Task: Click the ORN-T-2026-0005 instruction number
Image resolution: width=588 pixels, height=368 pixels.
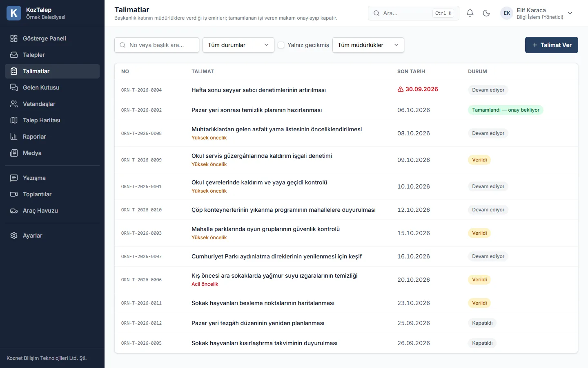Action: [x=141, y=343]
